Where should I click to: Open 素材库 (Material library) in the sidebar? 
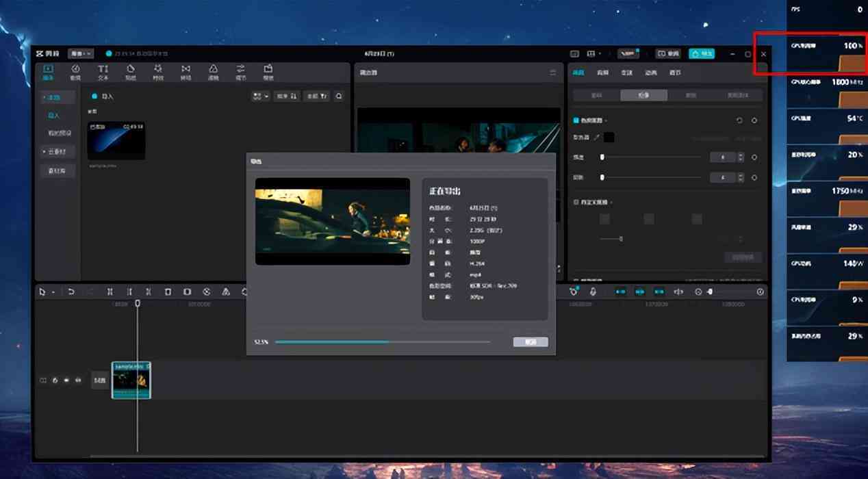click(x=57, y=170)
